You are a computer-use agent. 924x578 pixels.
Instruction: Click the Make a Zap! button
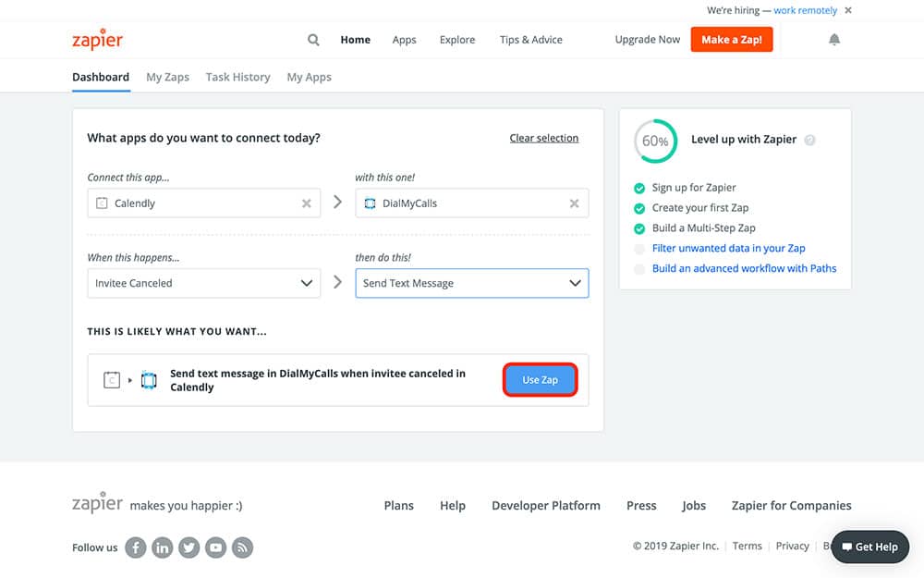coord(731,40)
